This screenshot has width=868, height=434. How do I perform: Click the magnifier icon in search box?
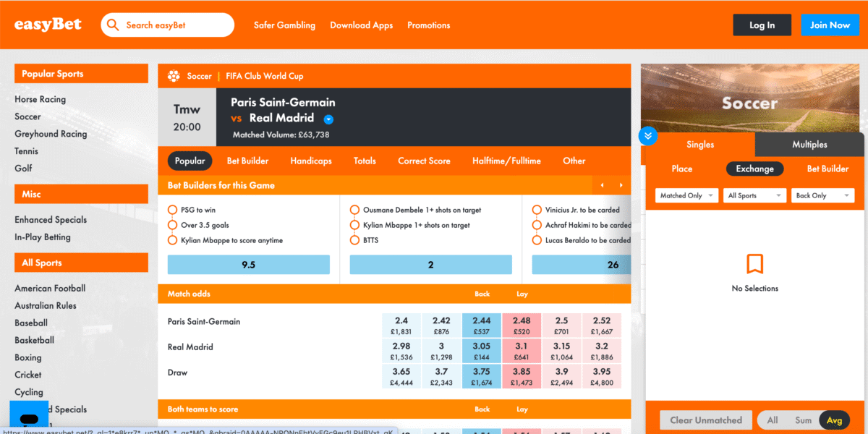point(113,25)
